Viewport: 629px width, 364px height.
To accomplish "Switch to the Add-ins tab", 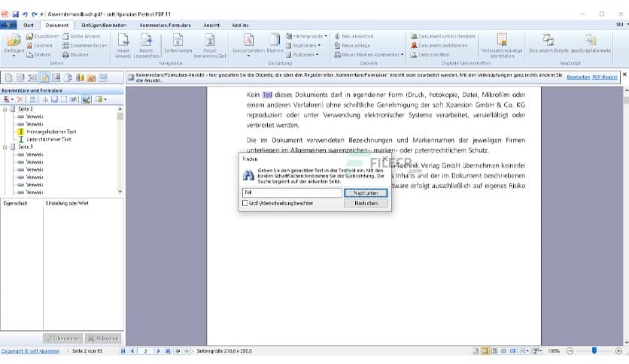I will 240,25.
